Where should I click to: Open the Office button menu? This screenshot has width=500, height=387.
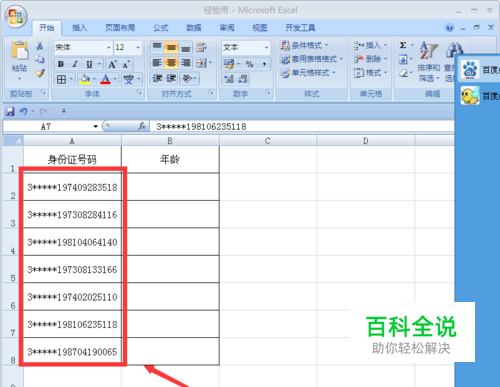[15, 17]
